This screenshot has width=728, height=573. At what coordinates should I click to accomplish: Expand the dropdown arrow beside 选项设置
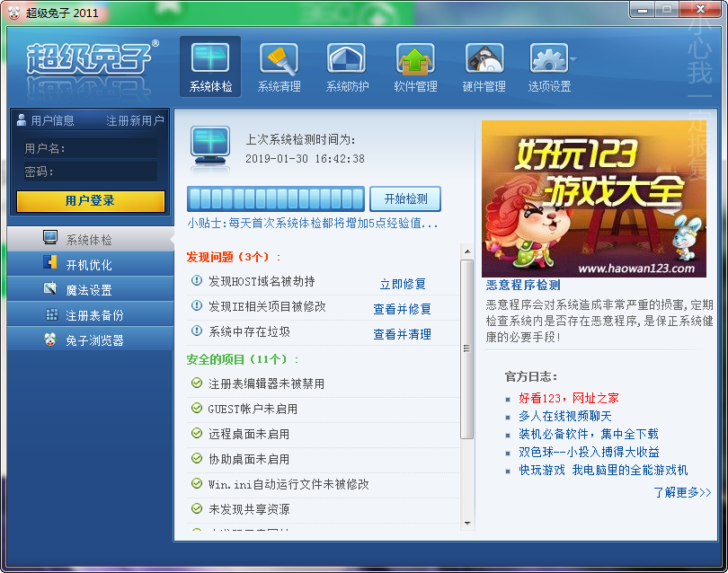click(573, 59)
